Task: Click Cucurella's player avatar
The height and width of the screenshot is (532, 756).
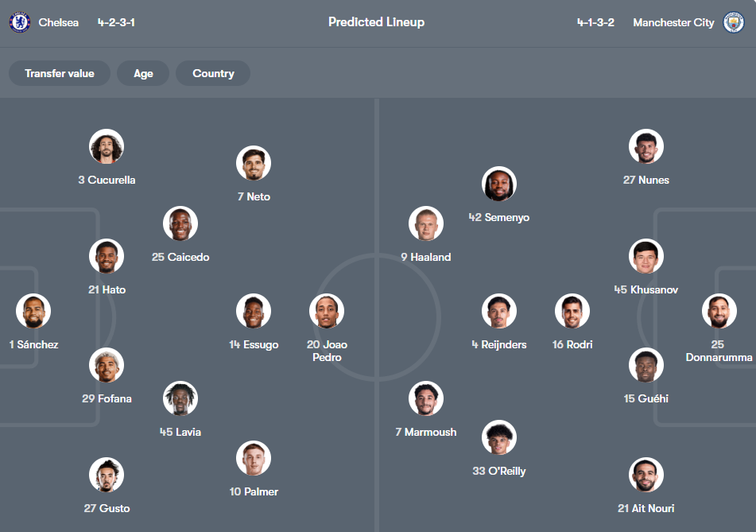Action: tap(107, 146)
